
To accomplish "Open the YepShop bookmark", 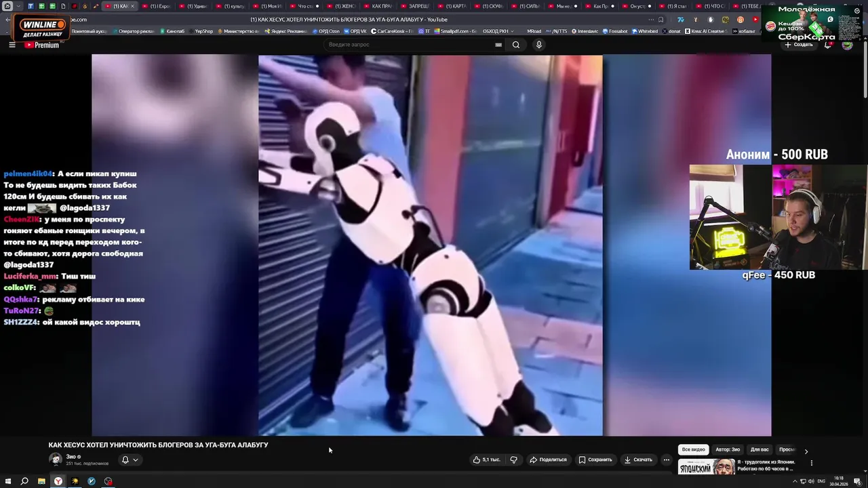I will click(201, 31).
